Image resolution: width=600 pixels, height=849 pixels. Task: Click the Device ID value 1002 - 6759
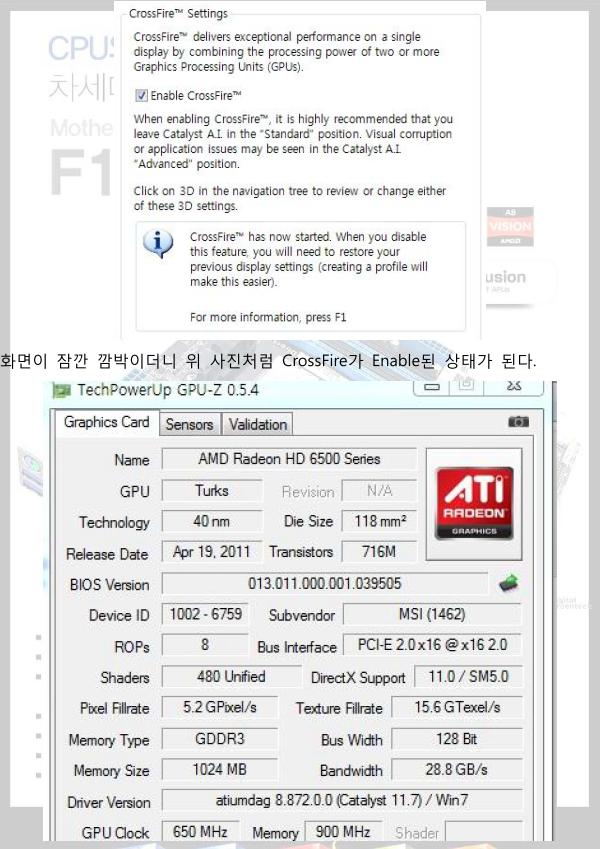[205, 614]
